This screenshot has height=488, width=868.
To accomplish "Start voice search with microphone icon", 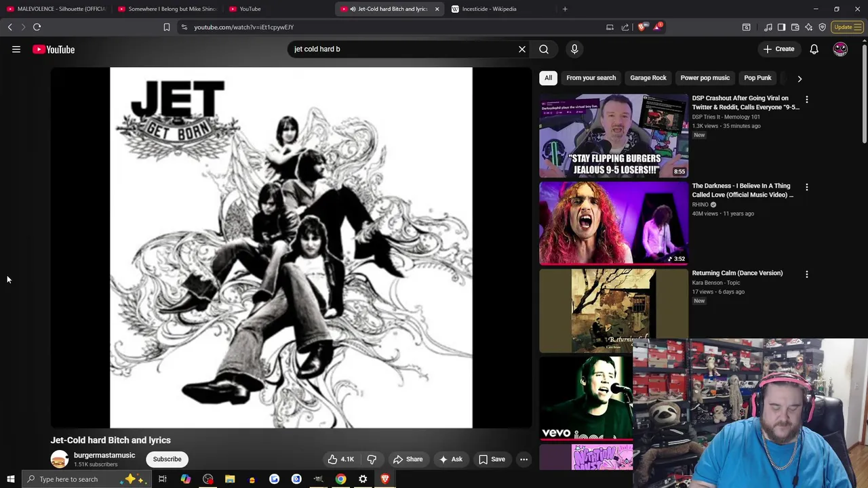I will point(574,49).
